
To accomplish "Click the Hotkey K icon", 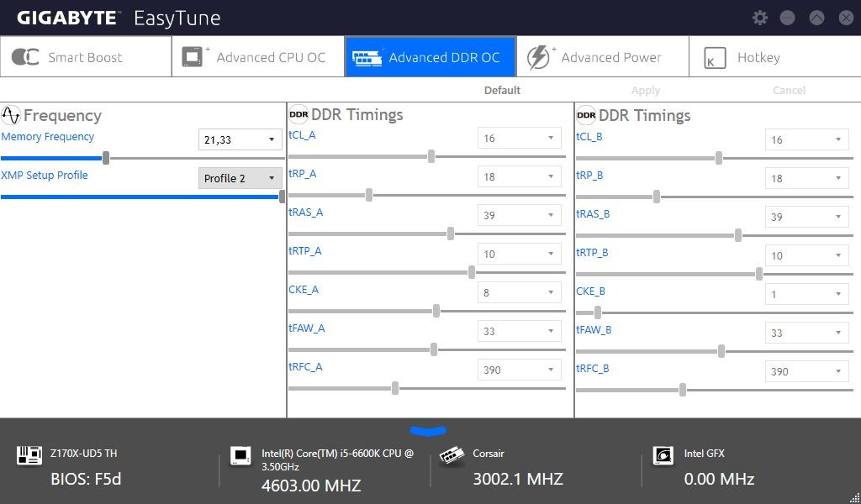I will coord(715,58).
